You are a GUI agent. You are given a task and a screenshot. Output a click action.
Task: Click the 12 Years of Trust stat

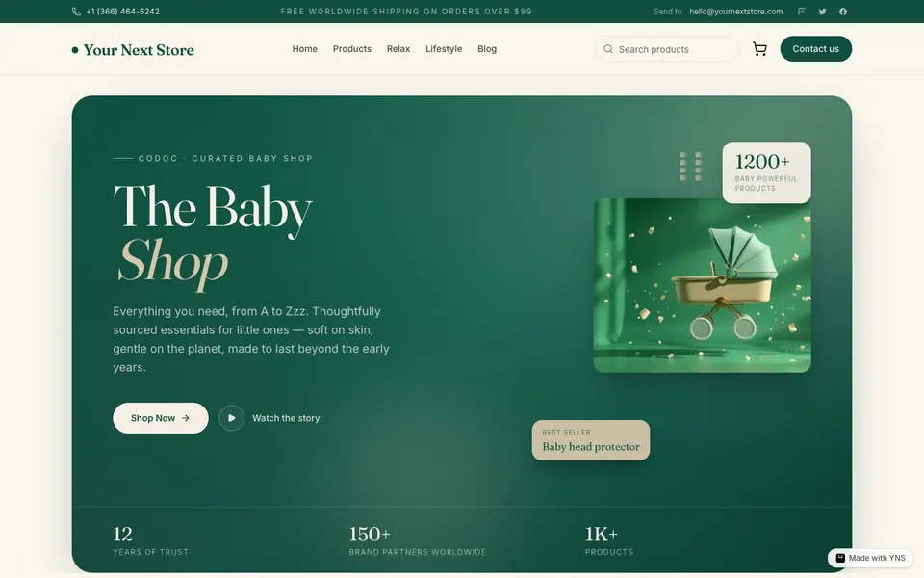[150, 540]
